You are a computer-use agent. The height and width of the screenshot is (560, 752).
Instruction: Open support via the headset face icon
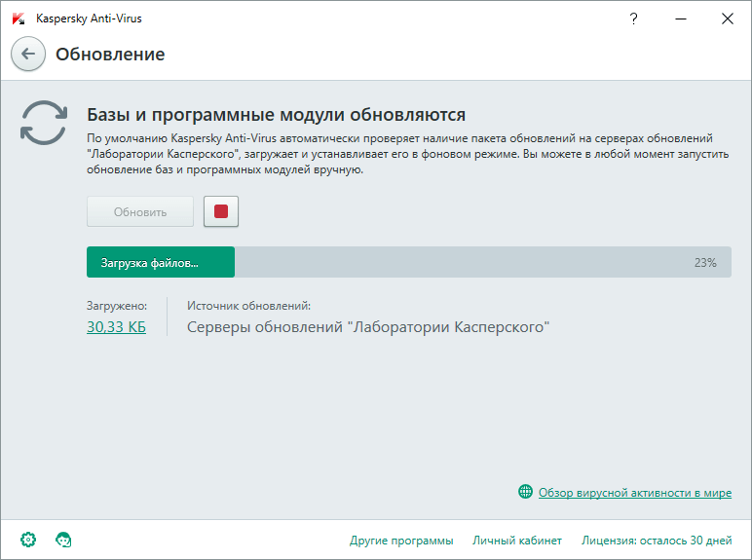coord(63,540)
